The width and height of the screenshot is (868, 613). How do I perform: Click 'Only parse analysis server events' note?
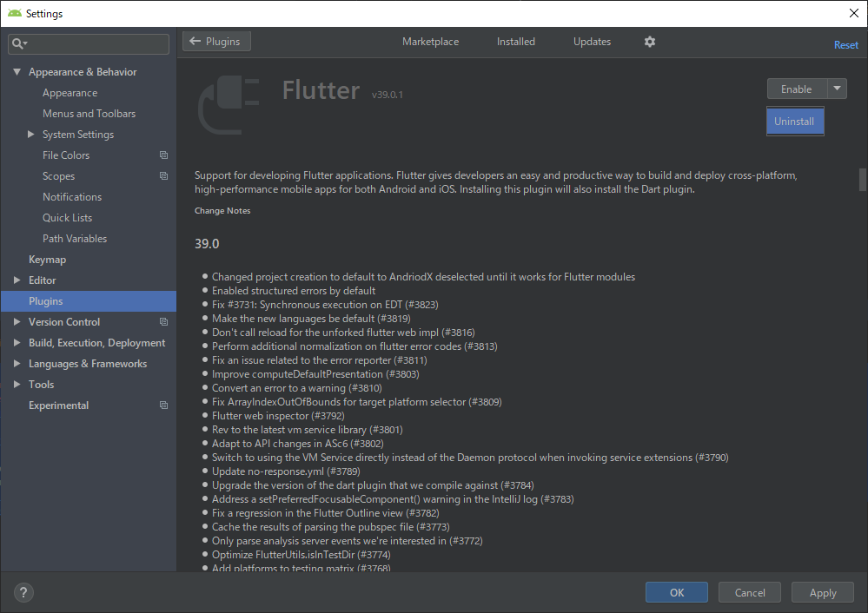(347, 541)
